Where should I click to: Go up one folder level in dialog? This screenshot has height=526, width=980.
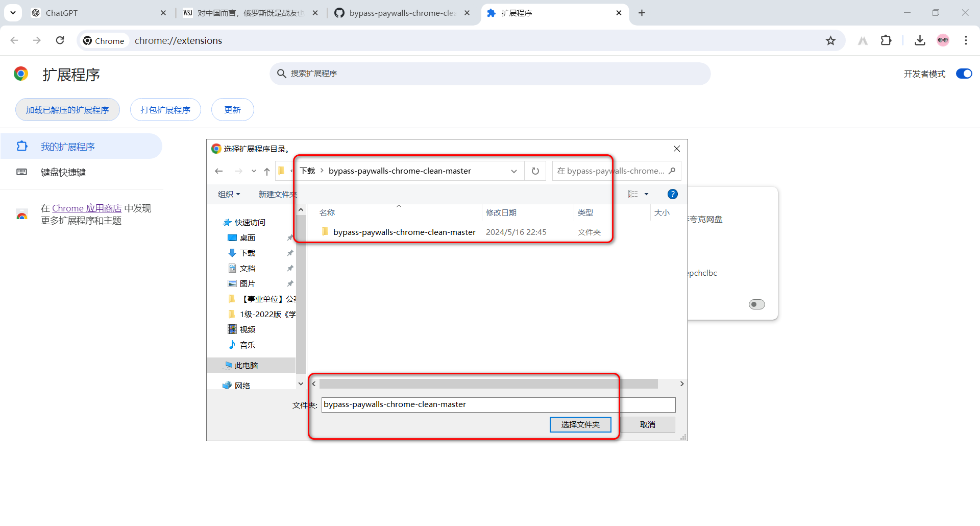pyautogui.click(x=266, y=171)
